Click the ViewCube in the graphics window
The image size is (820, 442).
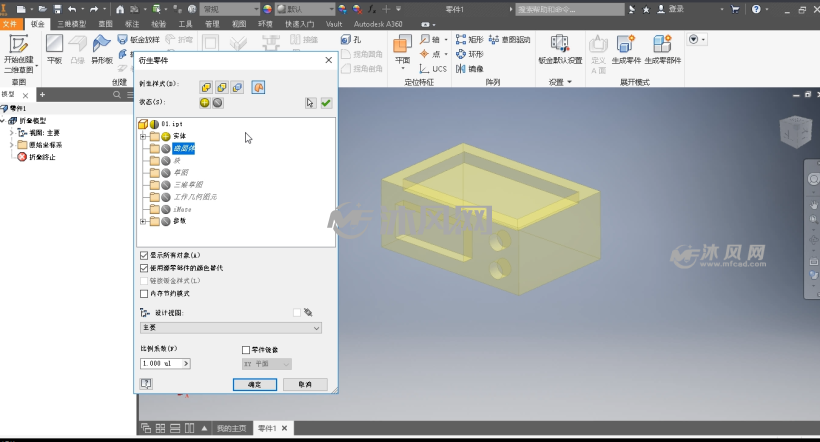click(795, 131)
